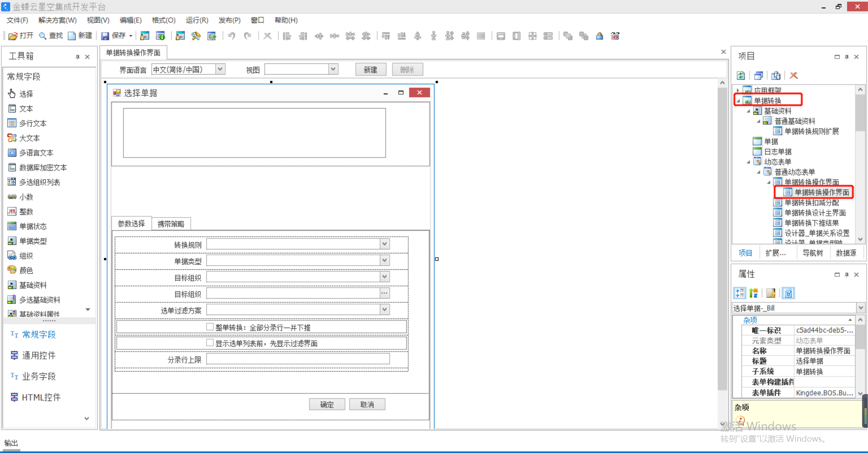Viewport: 868px width, 453px height.
Task: Check 显示选单列表前，先显示过滤界面 checkbox
Action: [x=210, y=343]
